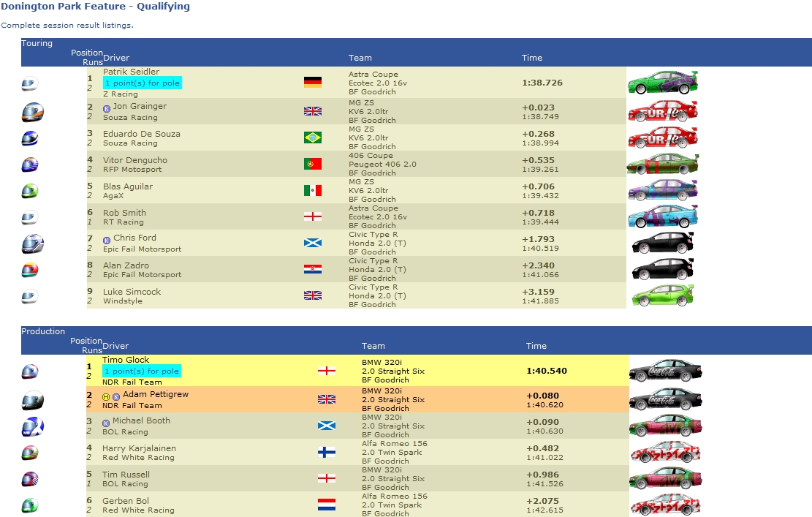Open Luke Simcock's green Civic image
This screenshot has height=517, width=812.
click(x=663, y=296)
